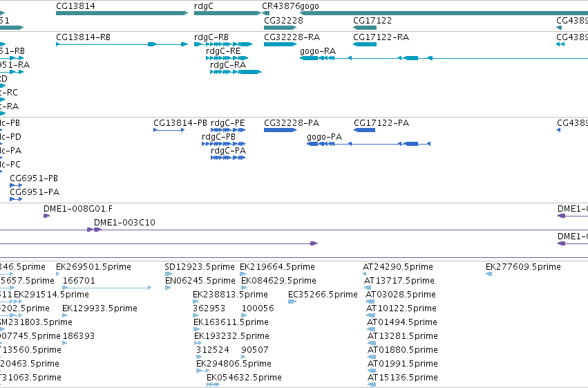This screenshot has height=388, width=588.
Task: Click the AT10122.5prime label
Action: point(401,308)
